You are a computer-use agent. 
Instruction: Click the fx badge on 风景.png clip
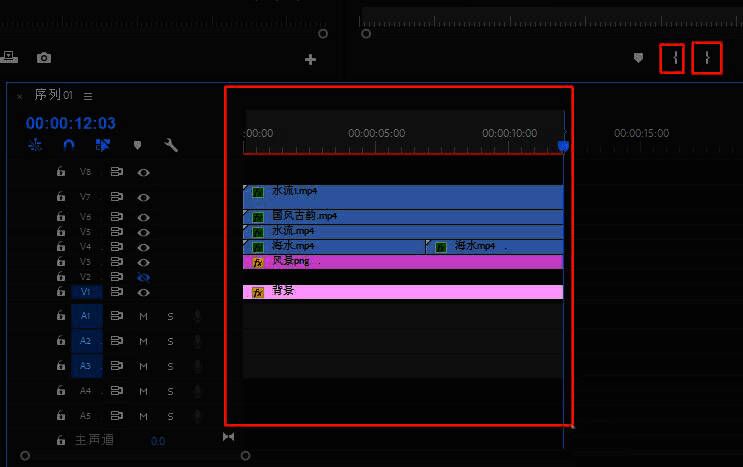(x=258, y=262)
